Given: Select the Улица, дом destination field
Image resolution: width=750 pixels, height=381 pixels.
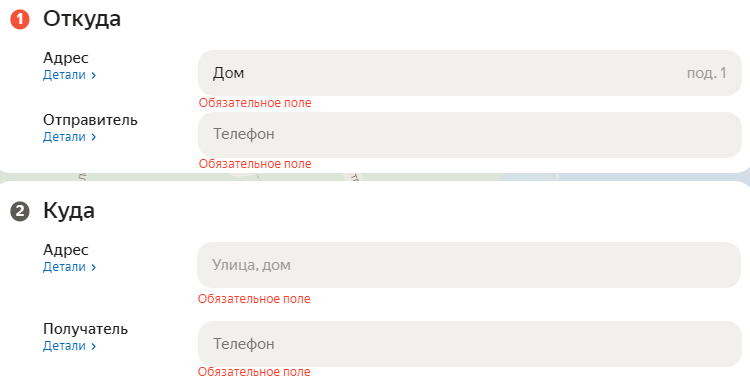Looking at the screenshot, I should click(469, 265).
